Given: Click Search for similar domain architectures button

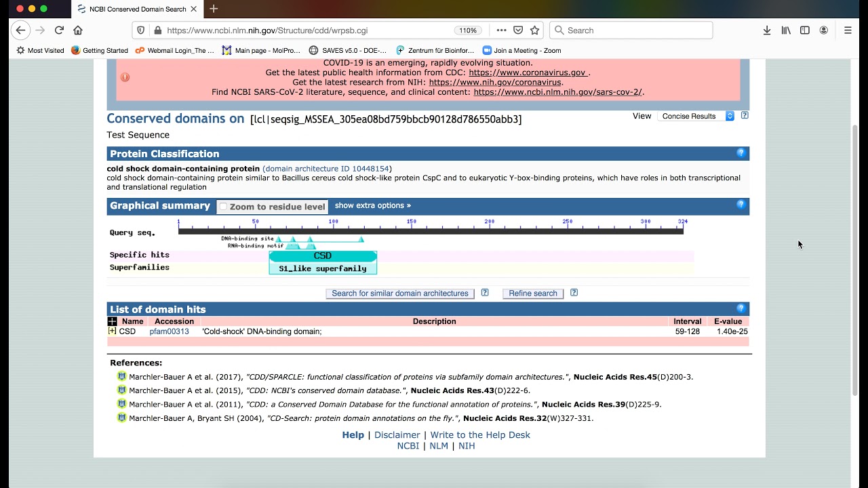Looking at the screenshot, I should [400, 293].
